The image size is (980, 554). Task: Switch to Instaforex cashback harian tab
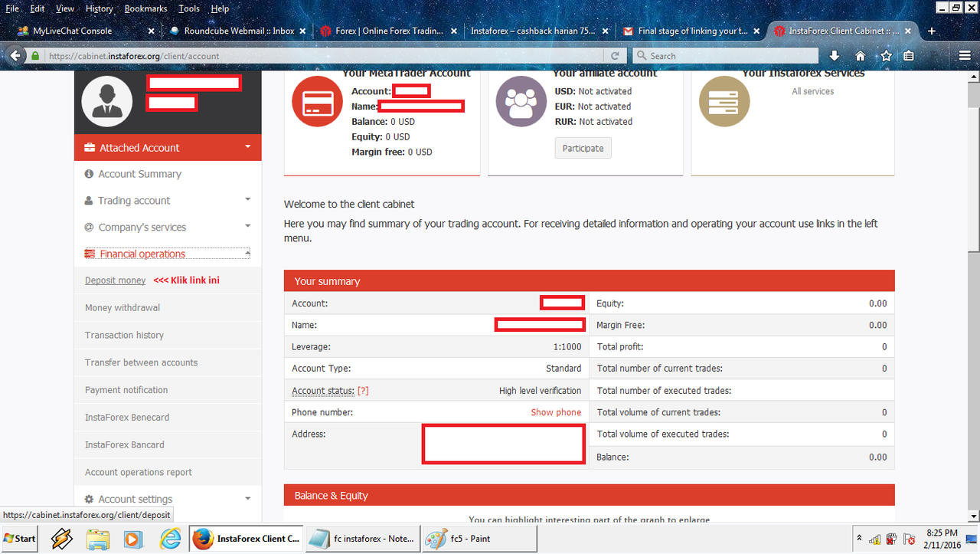[x=541, y=31]
